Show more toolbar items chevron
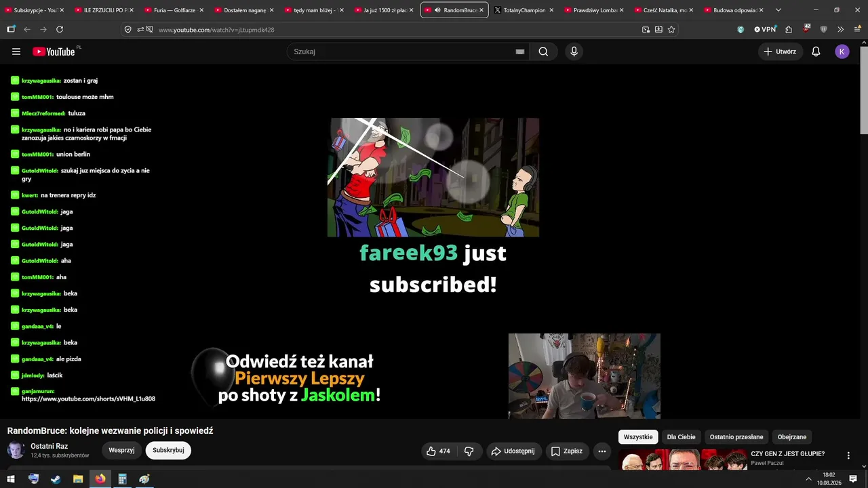This screenshot has width=868, height=488. [x=841, y=30]
